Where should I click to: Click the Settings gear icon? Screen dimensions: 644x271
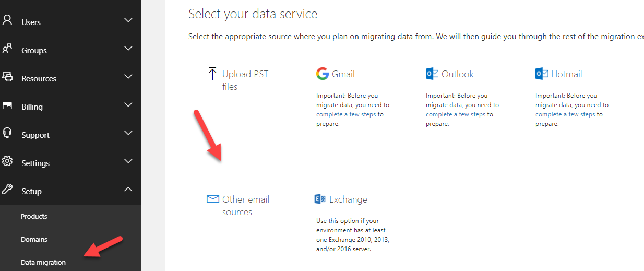(7, 161)
